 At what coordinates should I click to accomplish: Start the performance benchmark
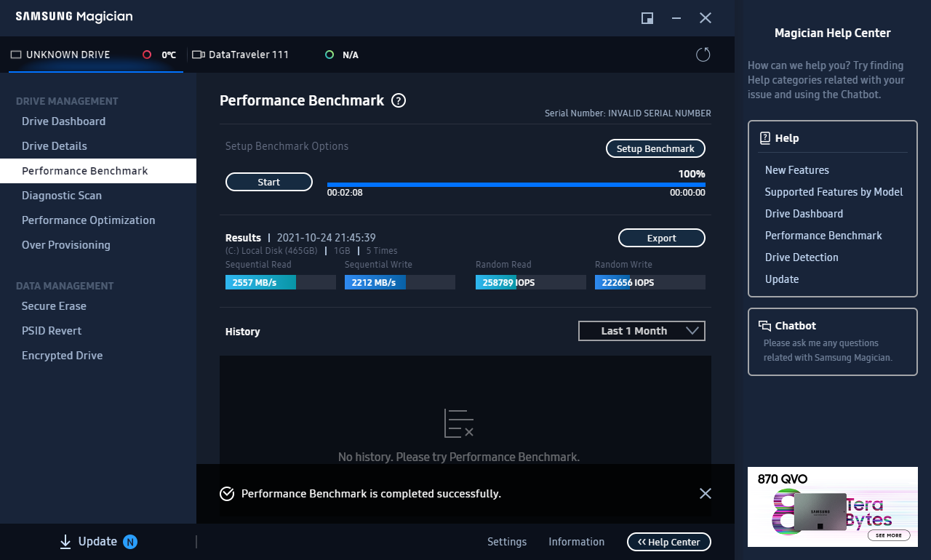[269, 182]
